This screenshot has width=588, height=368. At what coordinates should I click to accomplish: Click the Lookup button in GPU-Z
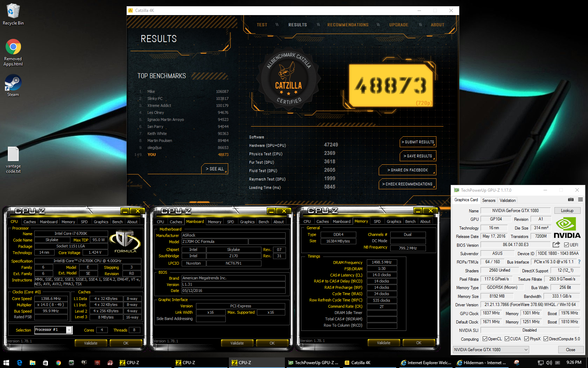pos(567,211)
